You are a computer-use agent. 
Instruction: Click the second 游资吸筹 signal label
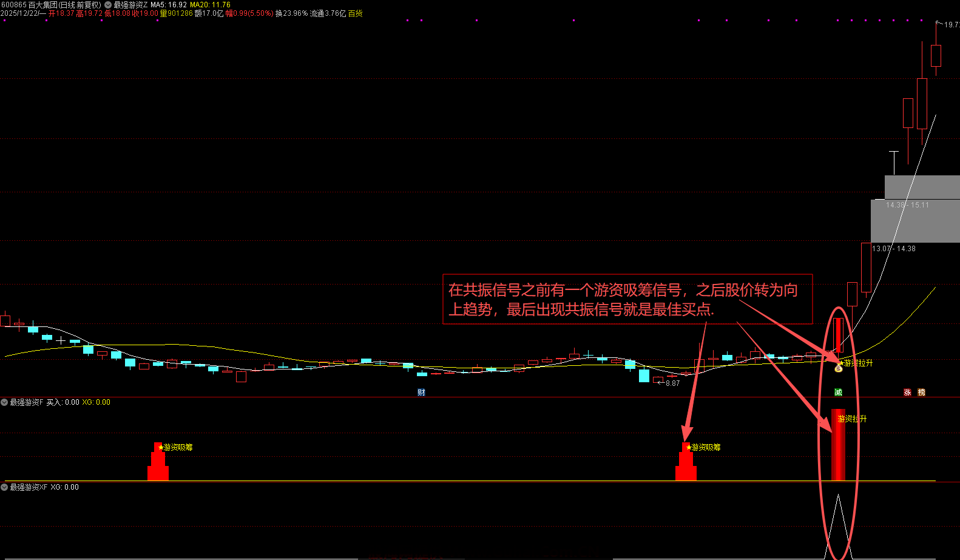[706, 447]
